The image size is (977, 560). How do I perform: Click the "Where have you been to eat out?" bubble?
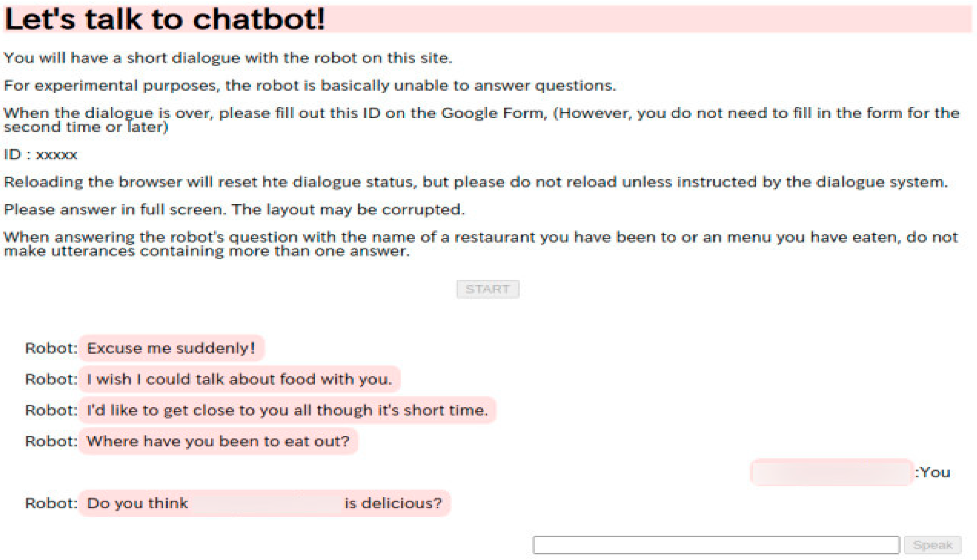coord(218,441)
